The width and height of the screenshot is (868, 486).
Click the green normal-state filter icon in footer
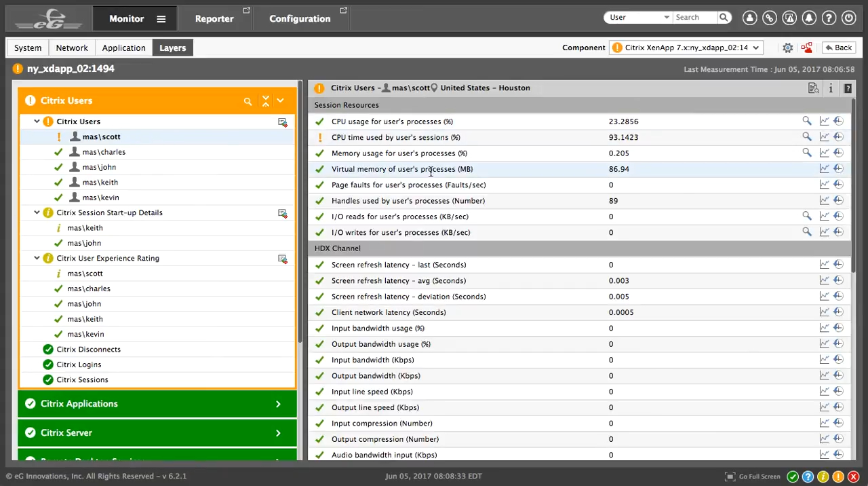point(792,476)
